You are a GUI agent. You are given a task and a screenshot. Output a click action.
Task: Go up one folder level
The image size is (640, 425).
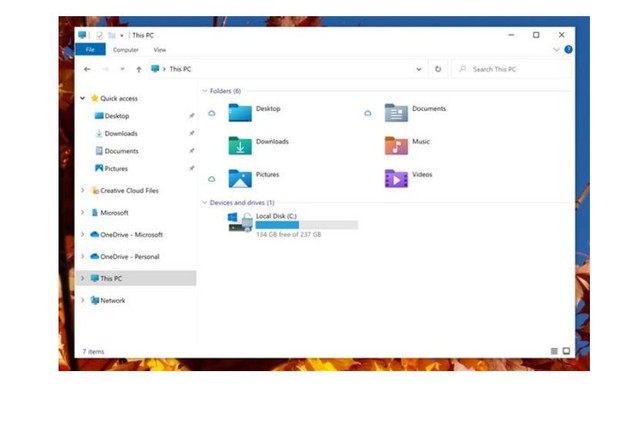[x=139, y=69]
